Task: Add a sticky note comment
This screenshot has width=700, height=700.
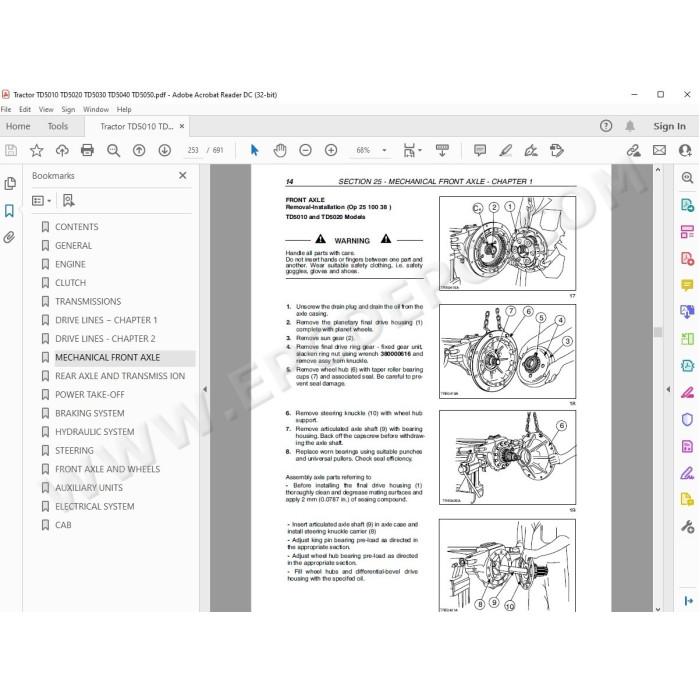Action: tap(480, 150)
